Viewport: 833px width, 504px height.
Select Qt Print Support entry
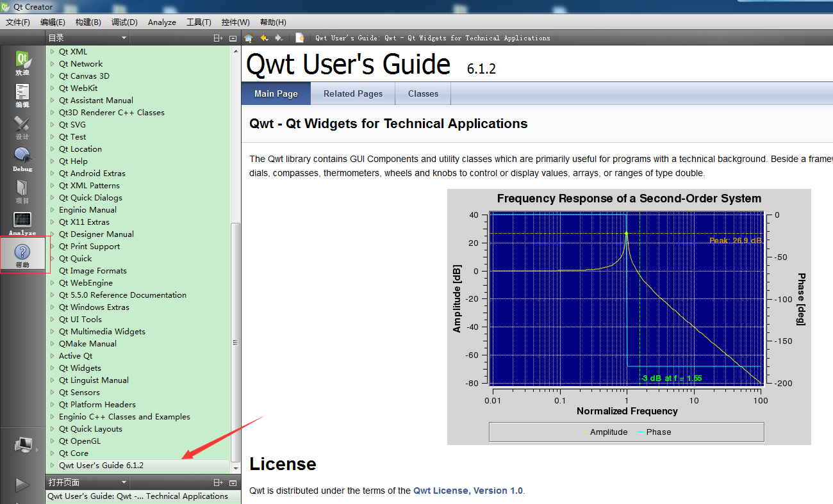pyautogui.click(x=89, y=247)
